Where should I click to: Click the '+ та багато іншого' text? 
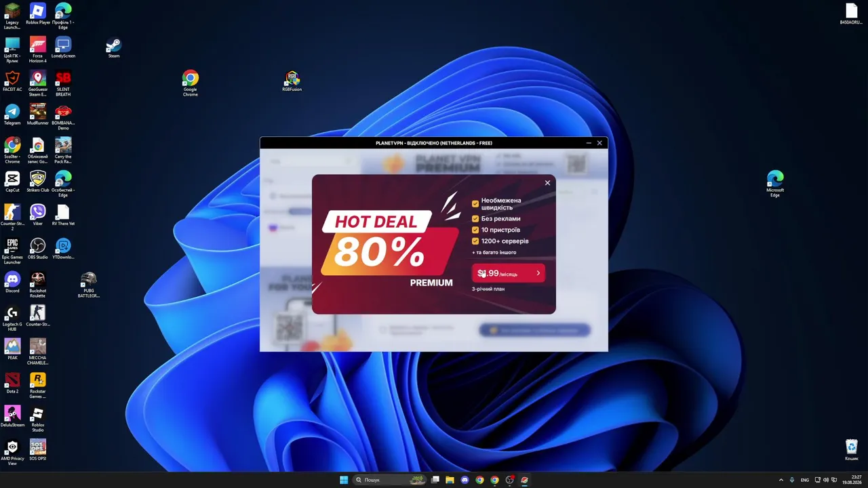pyautogui.click(x=494, y=252)
